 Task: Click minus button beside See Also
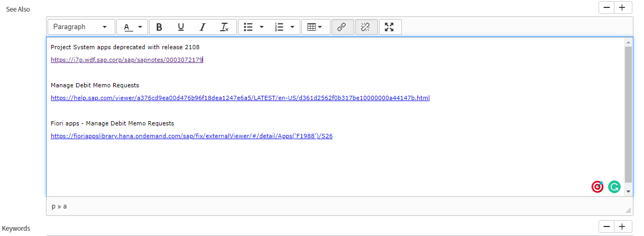pyautogui.click(x=606, y=7)
